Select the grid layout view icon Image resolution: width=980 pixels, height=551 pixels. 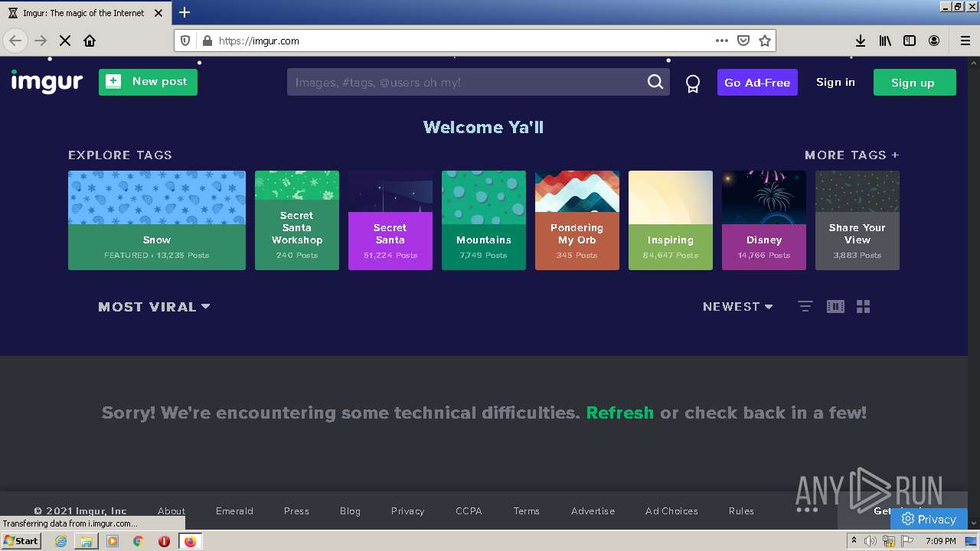pos(864,306)
